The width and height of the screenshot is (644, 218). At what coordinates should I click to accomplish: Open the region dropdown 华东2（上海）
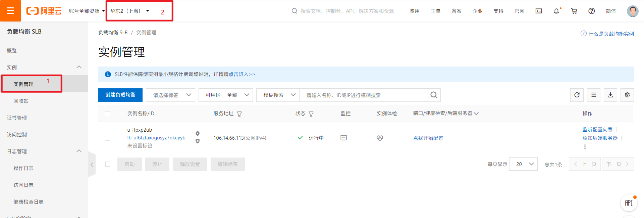click(x=130, y=11)
